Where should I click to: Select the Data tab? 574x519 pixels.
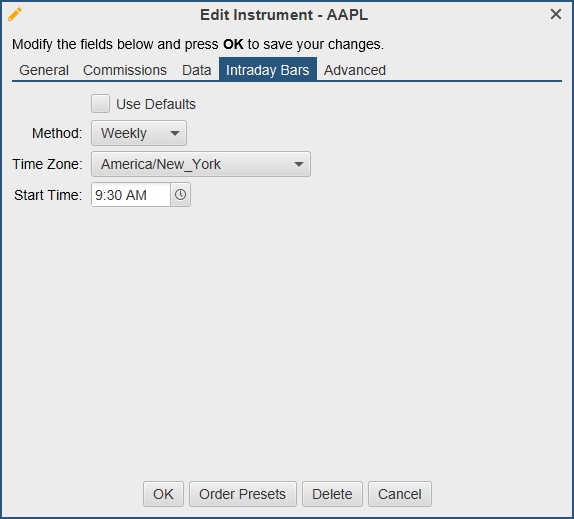tap(197, 70)
